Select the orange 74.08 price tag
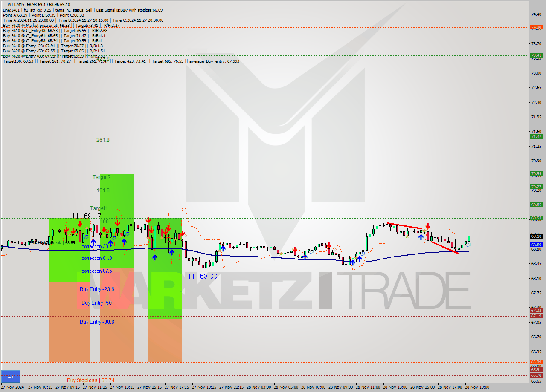 536,27
